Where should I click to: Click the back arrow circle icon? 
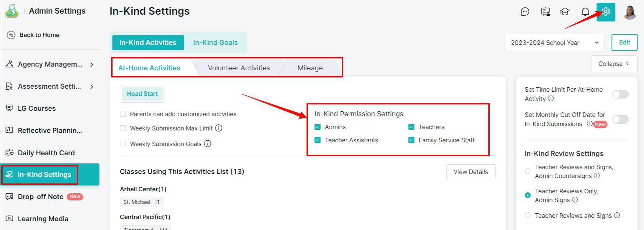[x=11, y=35]
